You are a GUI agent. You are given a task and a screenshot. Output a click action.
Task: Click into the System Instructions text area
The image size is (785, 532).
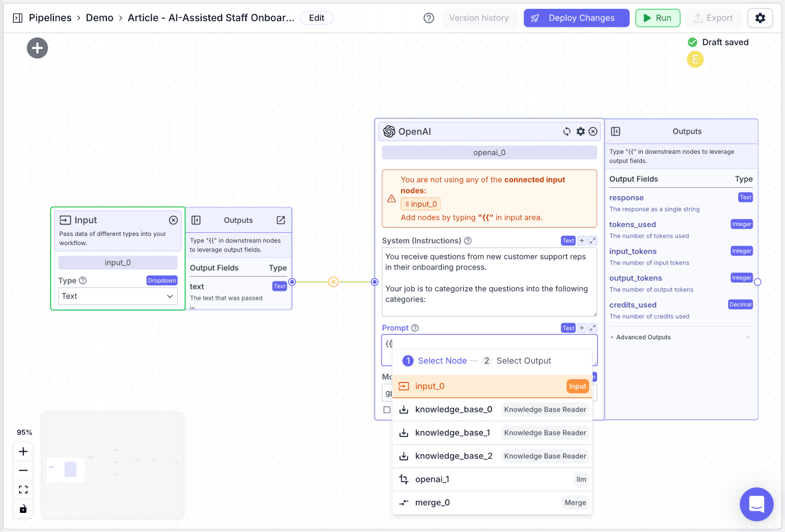click(x=489, y=282)
